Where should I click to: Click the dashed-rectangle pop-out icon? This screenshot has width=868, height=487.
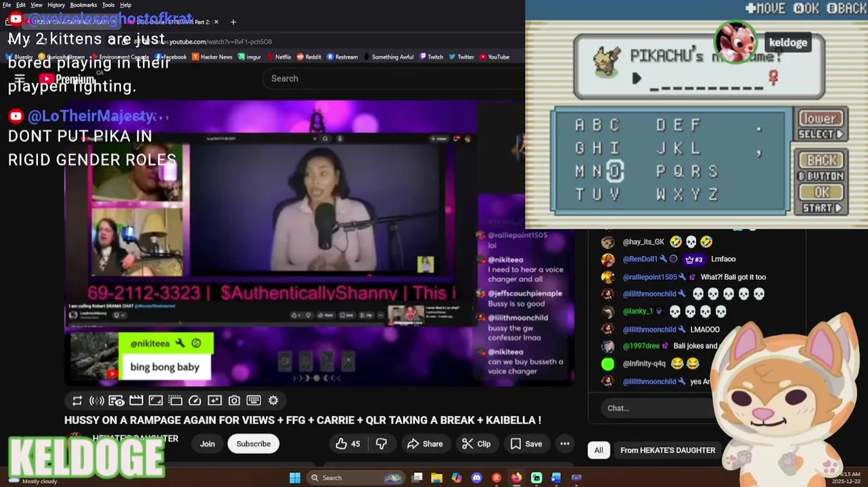175,400
